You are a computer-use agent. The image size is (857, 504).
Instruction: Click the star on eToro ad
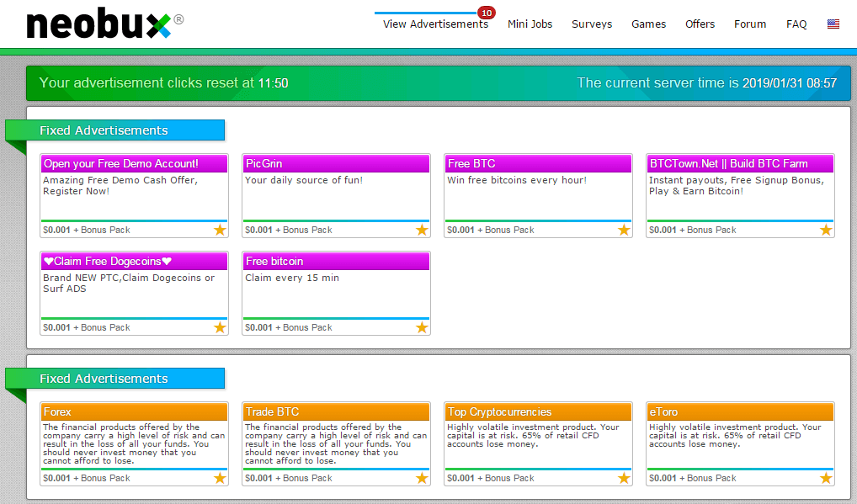826,478
